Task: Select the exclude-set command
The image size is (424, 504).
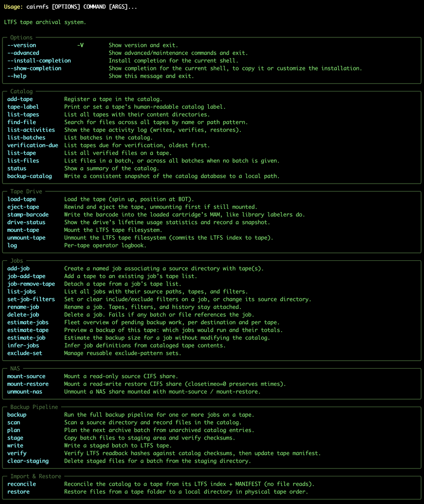Action: (x=25, y=353)
